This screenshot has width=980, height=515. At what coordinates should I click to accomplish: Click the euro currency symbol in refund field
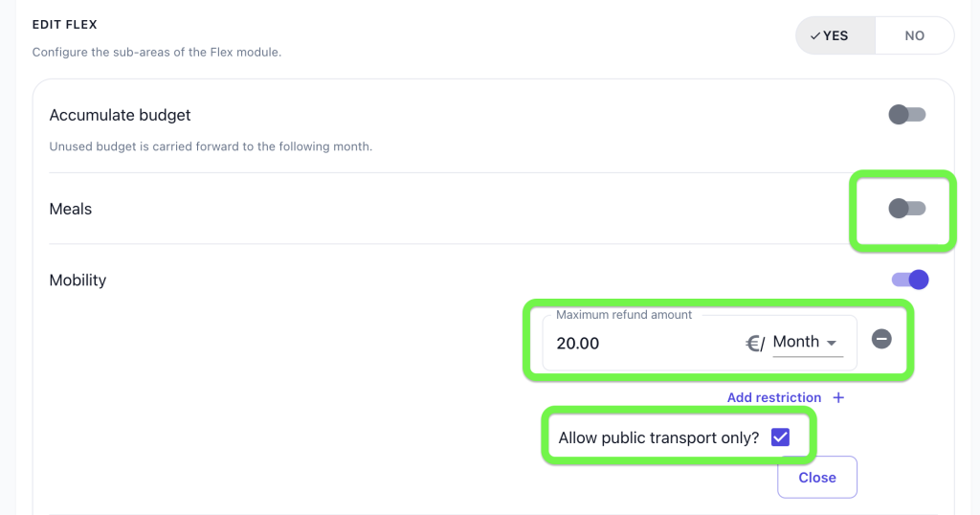pos(754,343)
